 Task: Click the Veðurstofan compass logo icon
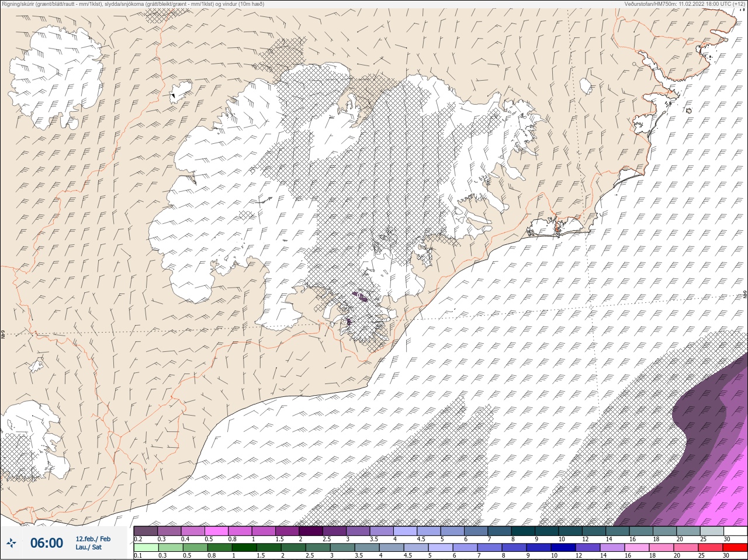click(x=12, y=543)
